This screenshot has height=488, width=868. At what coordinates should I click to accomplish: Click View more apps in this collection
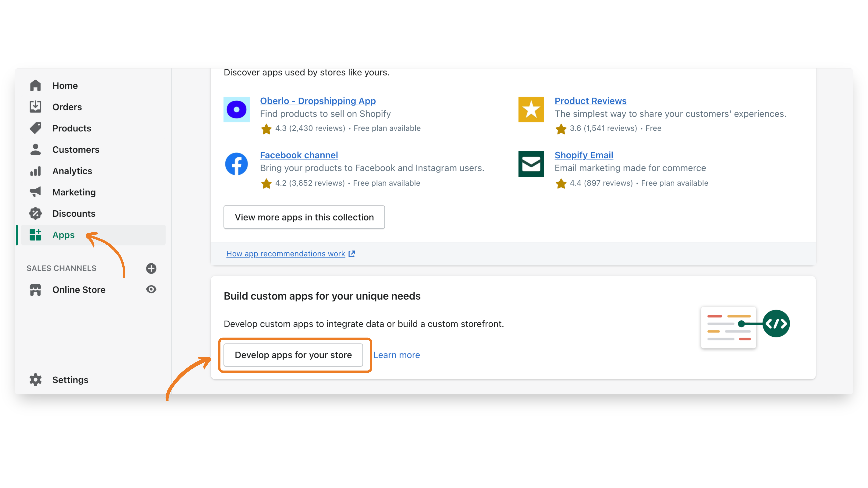coord(304,217)
